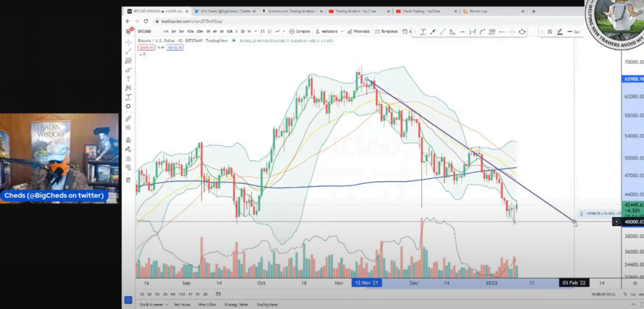Select the Text annotation tool
Image resolution: width=644 pixels, height=309 pixels.
[x=128, y=79]
